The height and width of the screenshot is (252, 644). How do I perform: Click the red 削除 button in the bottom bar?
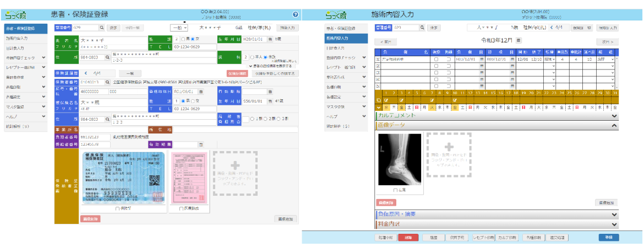[x=408, y=238]
